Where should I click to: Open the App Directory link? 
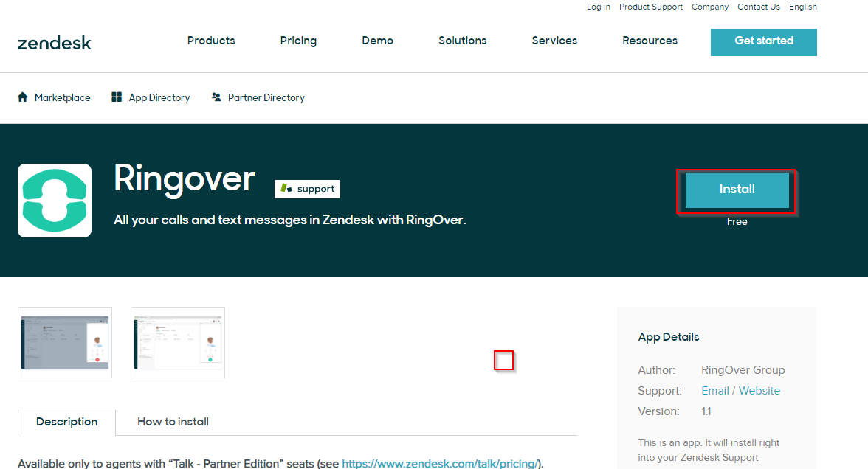[x=159, y=97]
